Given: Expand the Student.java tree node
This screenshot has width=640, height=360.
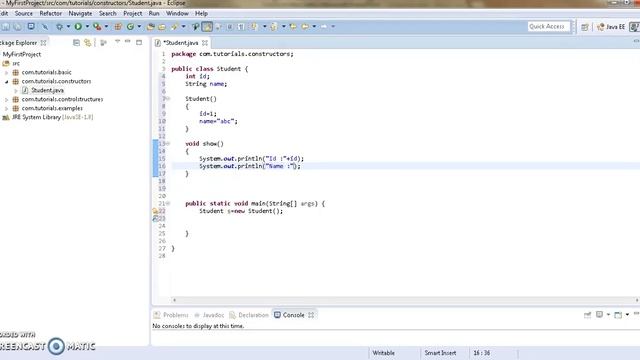Looking at the screenshot, I should click(16, 91).
